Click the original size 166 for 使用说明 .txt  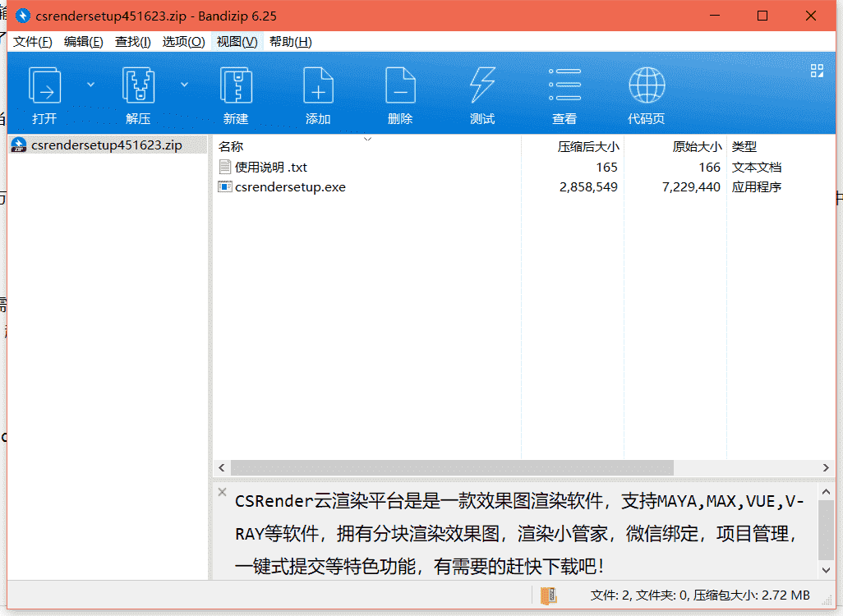click(x=709, y=168)
